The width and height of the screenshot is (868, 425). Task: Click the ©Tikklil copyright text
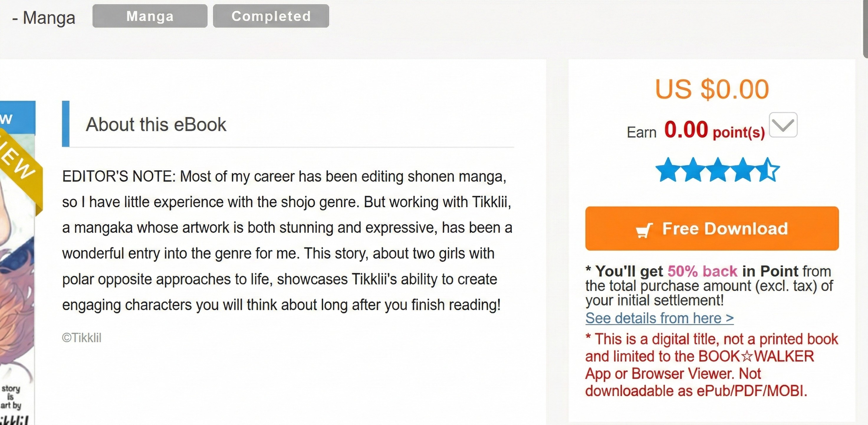point(82,338)
